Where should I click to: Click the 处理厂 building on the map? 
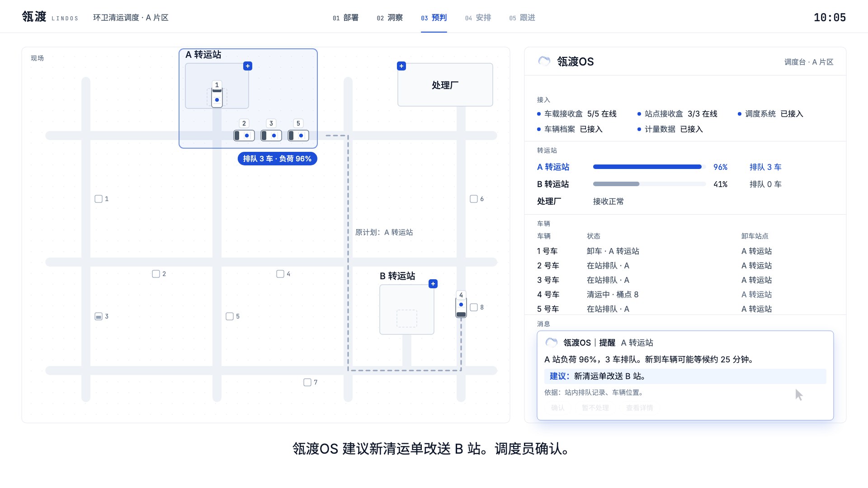(x=445, y=85)
